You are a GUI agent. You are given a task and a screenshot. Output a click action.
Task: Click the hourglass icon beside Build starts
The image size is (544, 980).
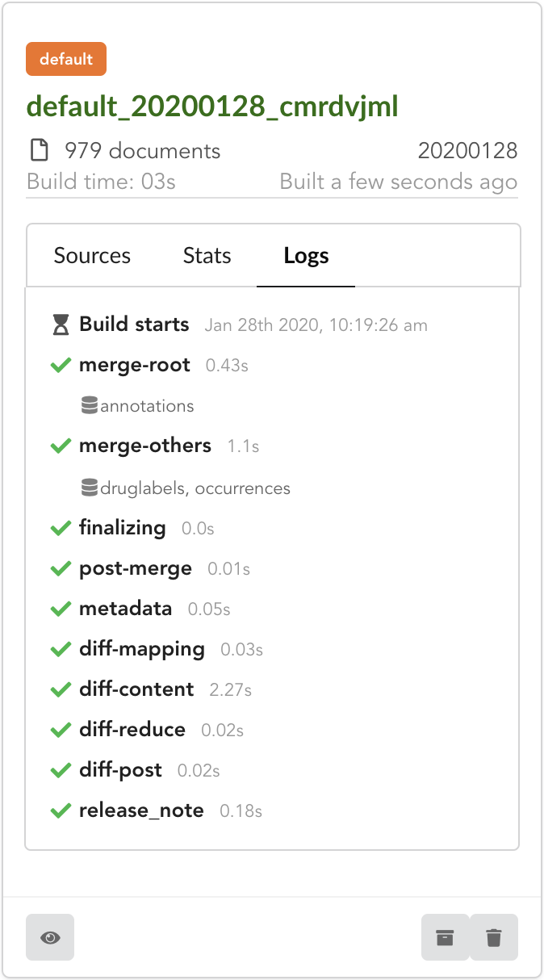(61, 325)
